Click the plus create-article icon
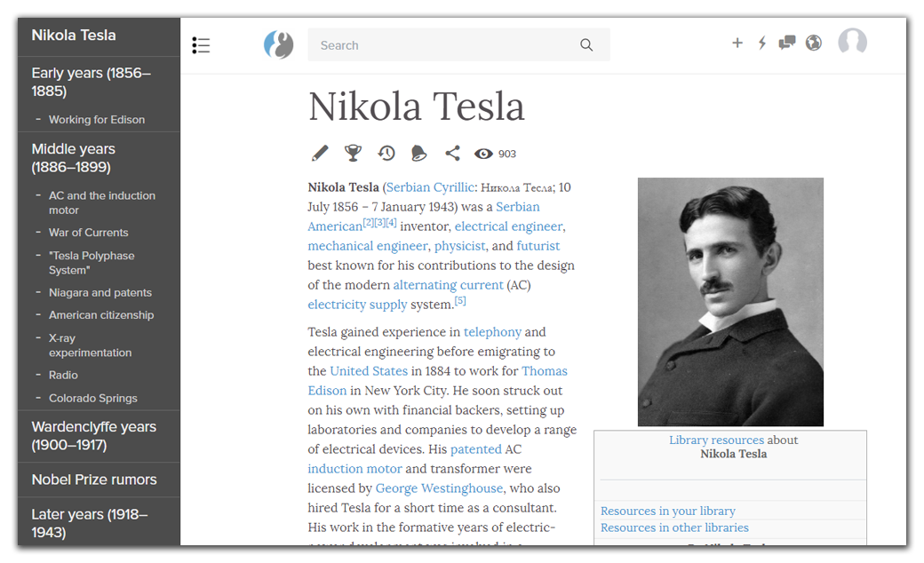Viewport: 924px width, 563px height. (737, 43)
